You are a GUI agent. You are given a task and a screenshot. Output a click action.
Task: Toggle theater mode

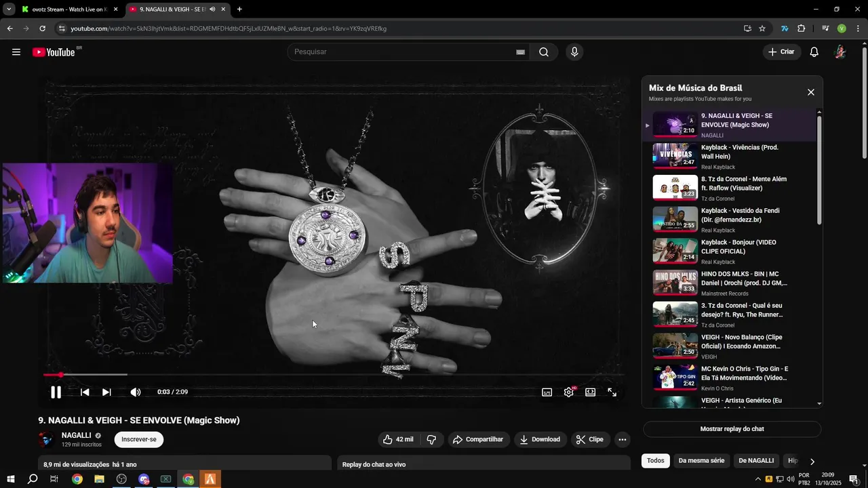(x=590, y=392)
